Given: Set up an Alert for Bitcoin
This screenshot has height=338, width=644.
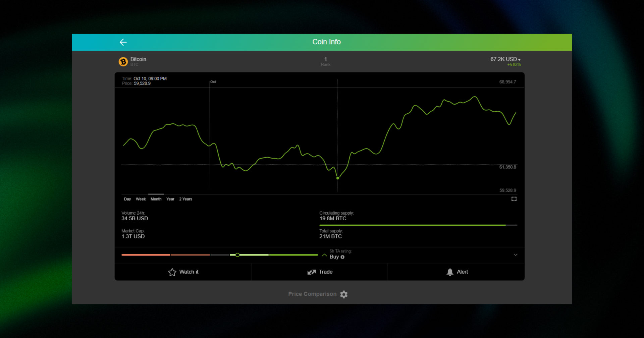Looking at the screenshot, I should pos(457,272).
